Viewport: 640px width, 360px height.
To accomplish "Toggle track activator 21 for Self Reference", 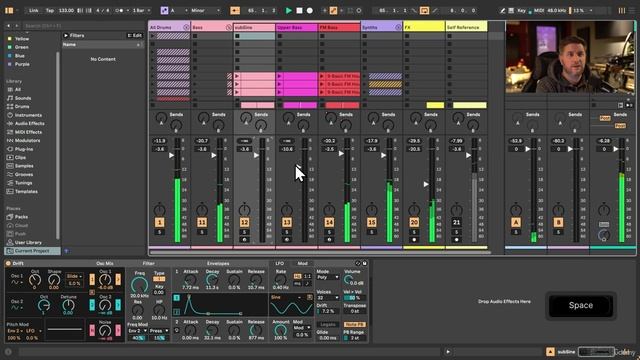I will 456,222.
